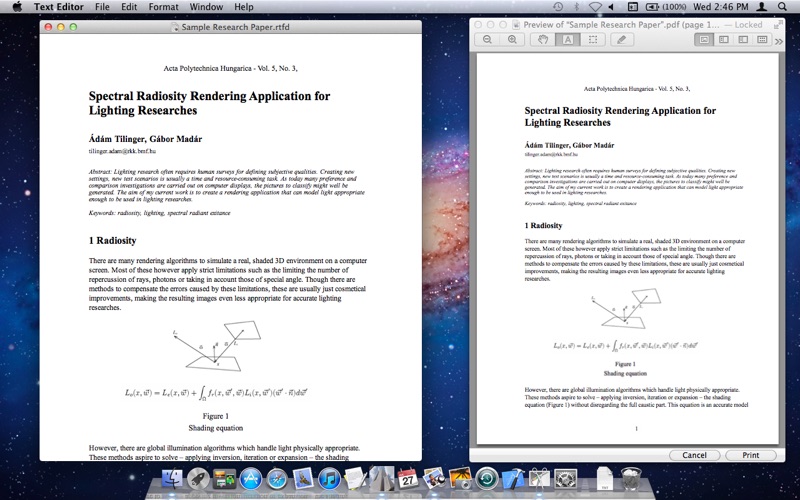The image size is (800, 500).
Task: Click the clock reading Wed 2:46 PM
Action: click(x=720, y=7)
